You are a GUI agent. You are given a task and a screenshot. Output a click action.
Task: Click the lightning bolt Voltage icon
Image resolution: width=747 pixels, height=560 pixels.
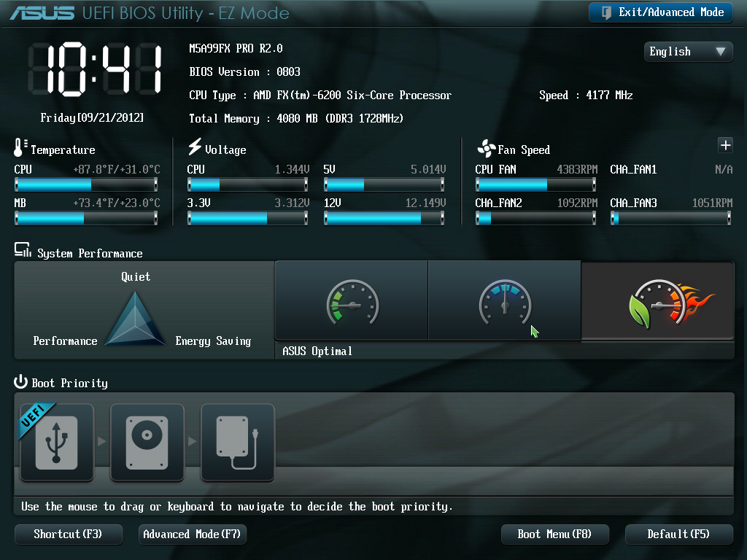click(195, 148)
